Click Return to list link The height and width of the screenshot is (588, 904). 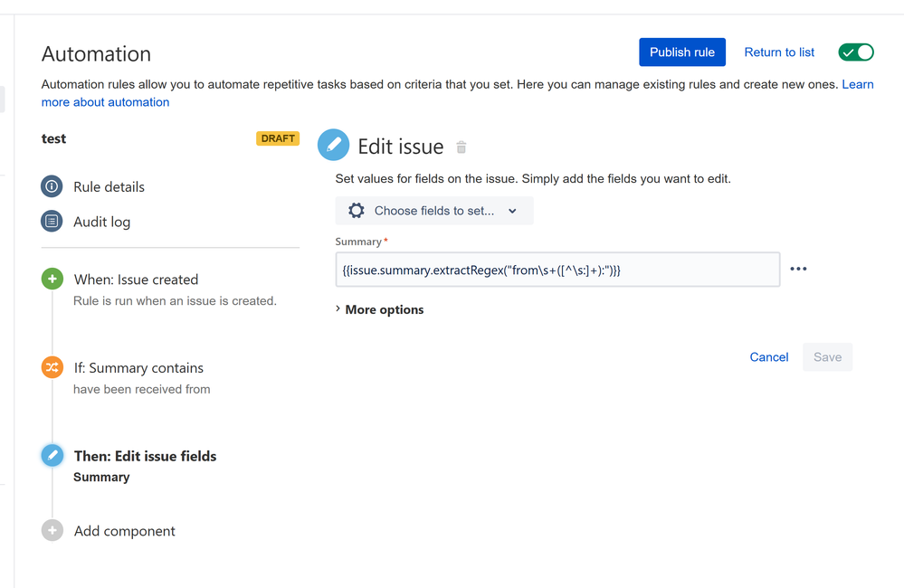(x=779, y=52)
